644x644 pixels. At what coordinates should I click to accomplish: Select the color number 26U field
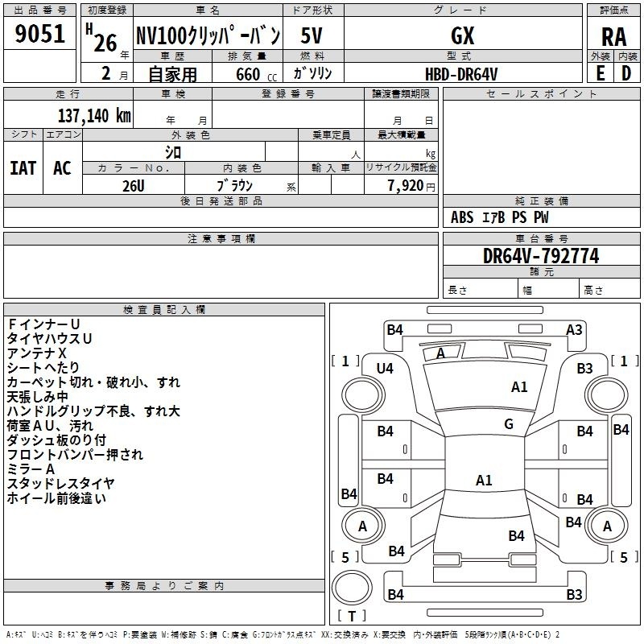point(134,184)
